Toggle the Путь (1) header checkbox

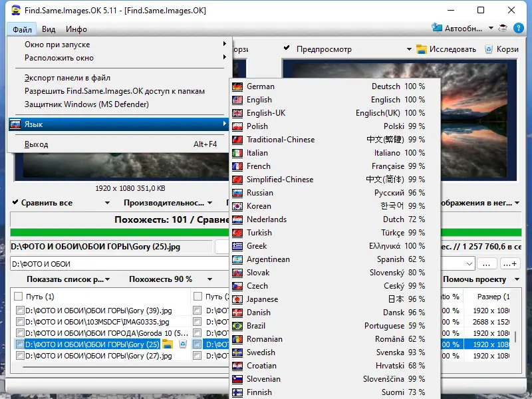(x=18, y=297)
